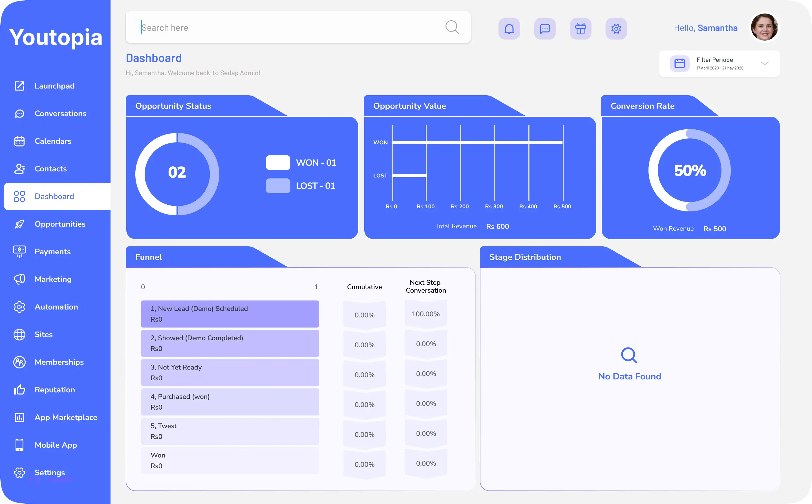Click the Marketing megaphone icon

point(19,279)
